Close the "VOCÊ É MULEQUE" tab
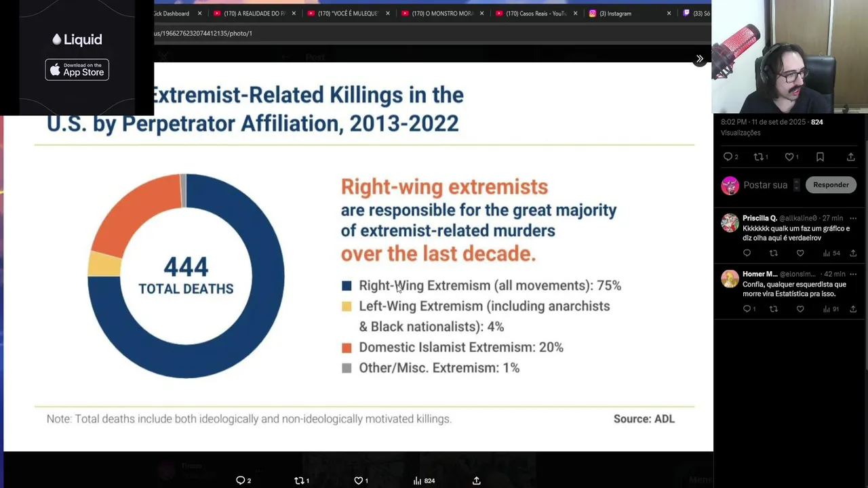 (388, 14)
